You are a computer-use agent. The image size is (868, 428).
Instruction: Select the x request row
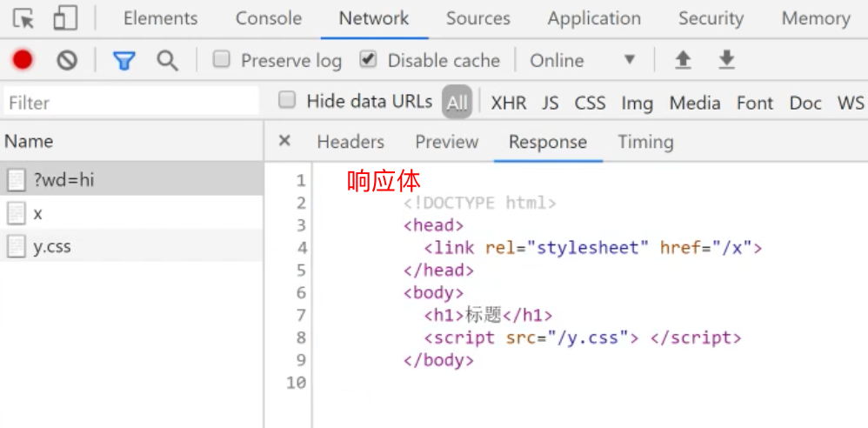pos(131,212)
